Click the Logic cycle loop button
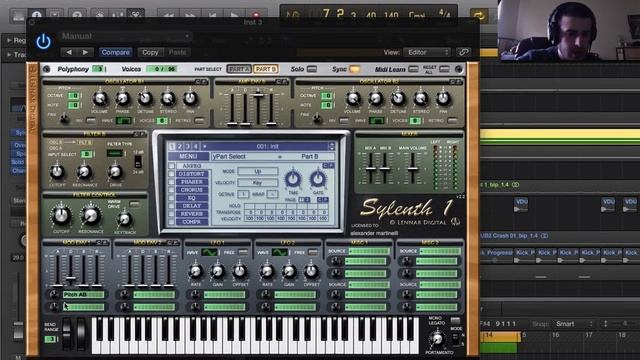 tap(478, 16)
